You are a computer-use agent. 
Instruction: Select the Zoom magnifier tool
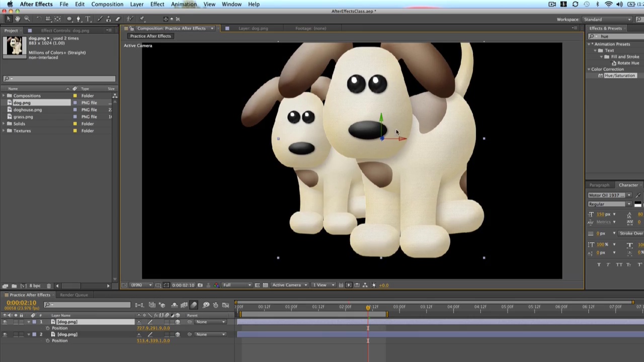point(27,19)
